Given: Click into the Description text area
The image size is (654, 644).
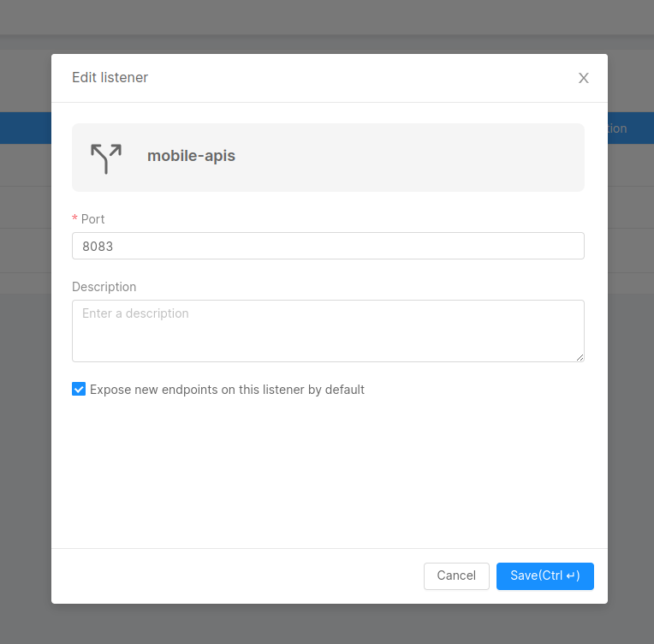Looking at the screenshot, I should tap(328, 331).
